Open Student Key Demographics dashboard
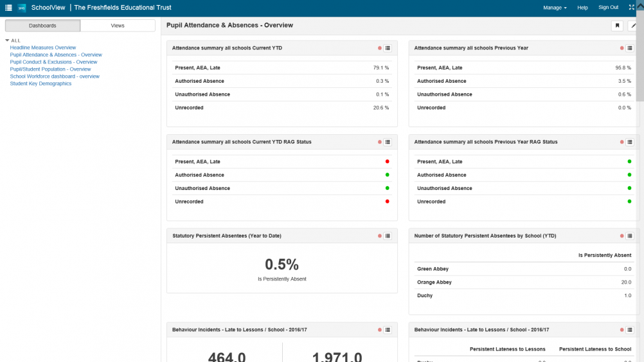 pyautogui.click(x=40, y=83)
